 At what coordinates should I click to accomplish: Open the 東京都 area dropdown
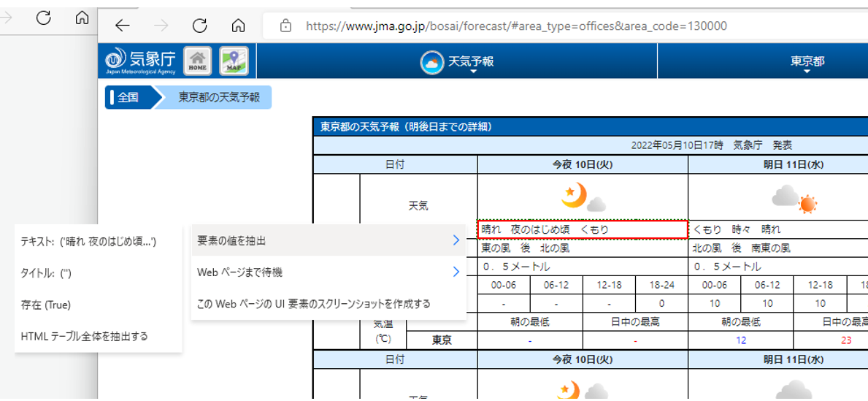tap(807, 62)
